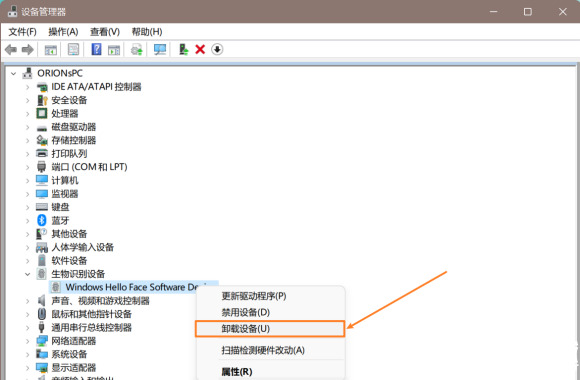The image size is (580, 380).
Task: Collapse the 生物识别设备 node
Action: pyautogui.click(x=27, y=274)
